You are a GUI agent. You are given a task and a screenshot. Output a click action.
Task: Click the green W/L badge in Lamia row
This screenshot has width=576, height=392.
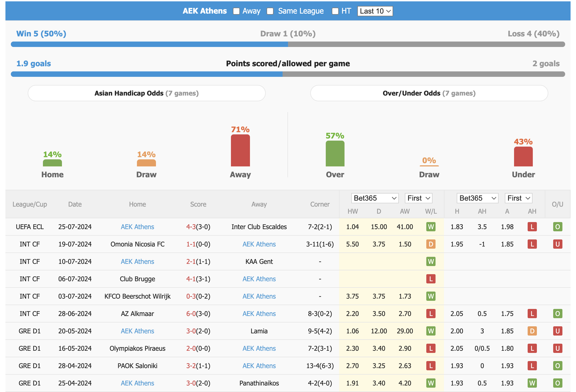pyautogui.click(x=431, y=331)
